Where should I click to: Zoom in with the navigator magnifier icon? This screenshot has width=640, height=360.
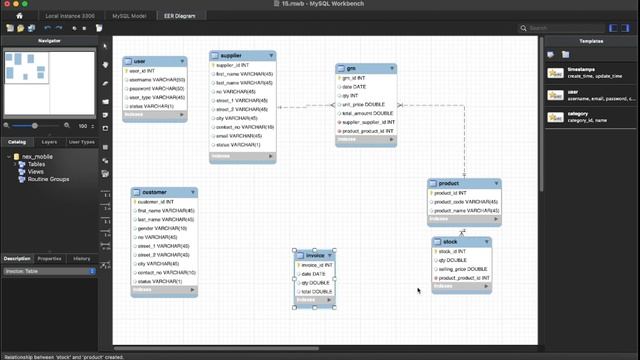click(67, 126)
